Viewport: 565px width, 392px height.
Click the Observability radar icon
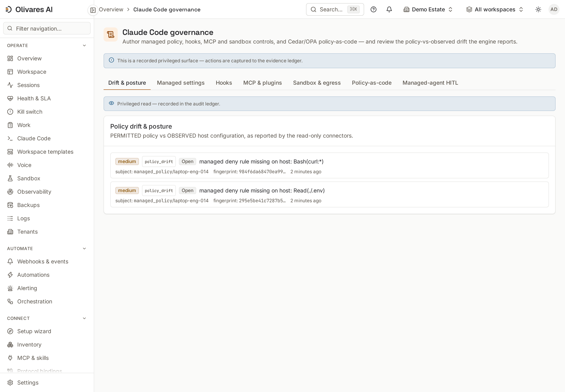point(10,191)
